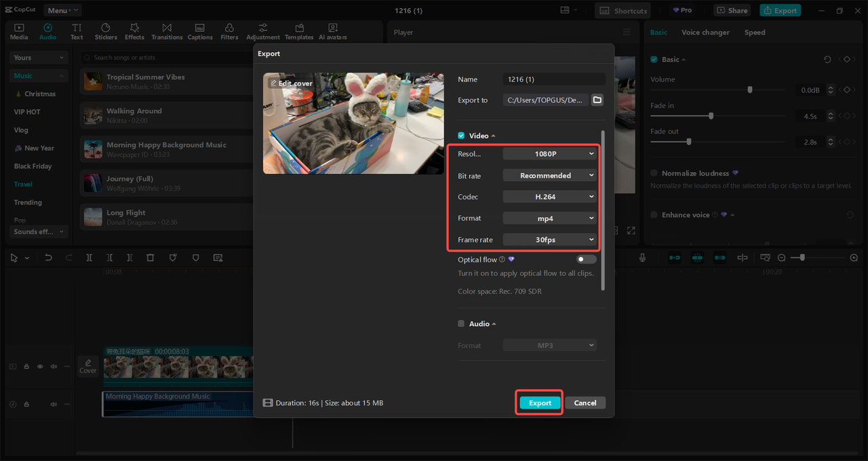Open the Adjustment tab

(263, 31)
